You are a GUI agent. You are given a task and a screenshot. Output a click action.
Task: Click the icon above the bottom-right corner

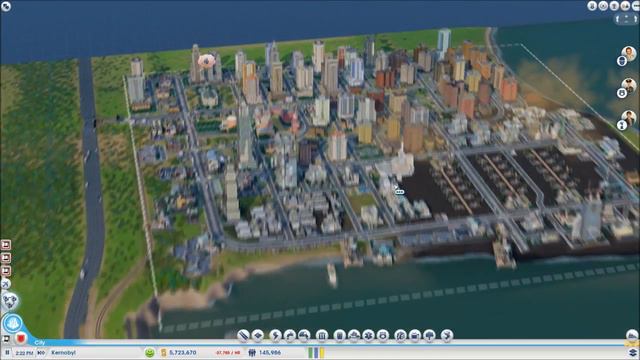point(632,336)
